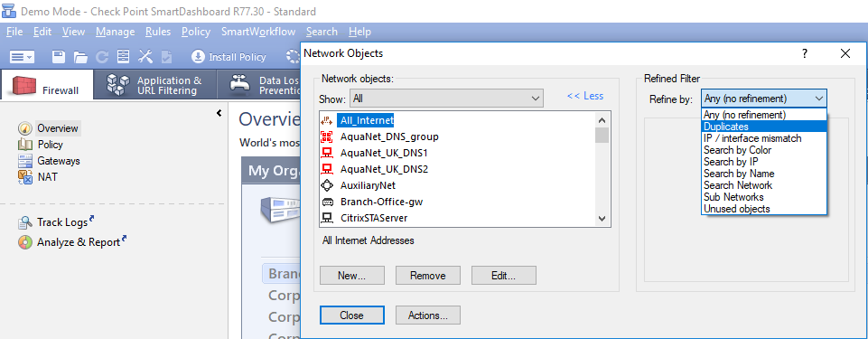Image resolution: width=868 pixels, height=339 pixels.
Task: Select AuxiliaryNet in the objects list
Action: click(368, 185)
